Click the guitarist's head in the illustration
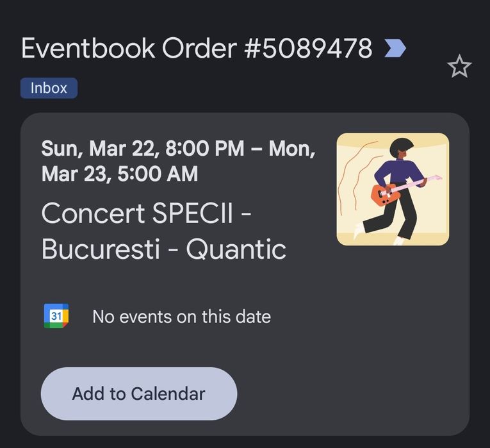490x448 pixels. coord(402,149)
